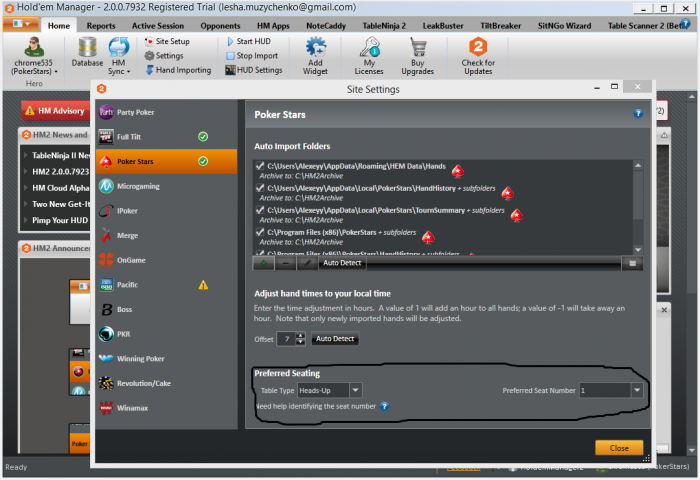The image size is (700, 480).
Task: Switch to the HM Apps tab
Action: pos(273,26)
